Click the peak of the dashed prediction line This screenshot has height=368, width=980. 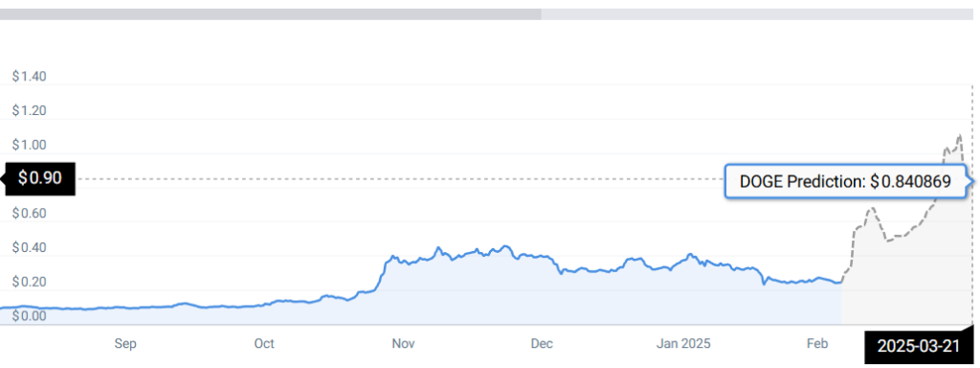pos(959,135)
